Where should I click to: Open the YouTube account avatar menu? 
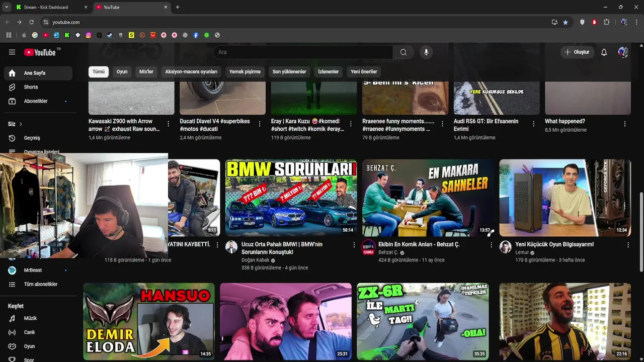point(623,52)
